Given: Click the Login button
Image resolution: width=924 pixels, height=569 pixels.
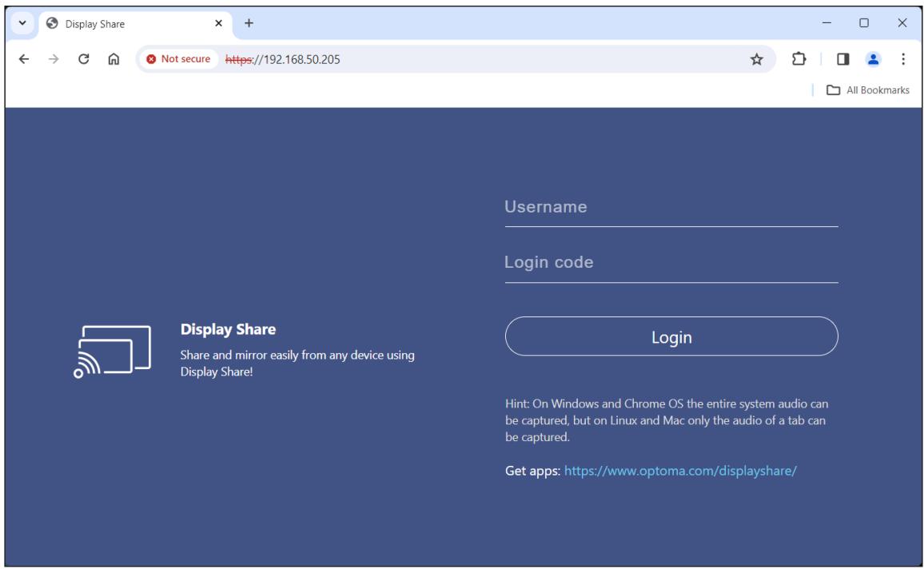Looking at the screenshot, I should pyautogui.click(x=671, y=336).
